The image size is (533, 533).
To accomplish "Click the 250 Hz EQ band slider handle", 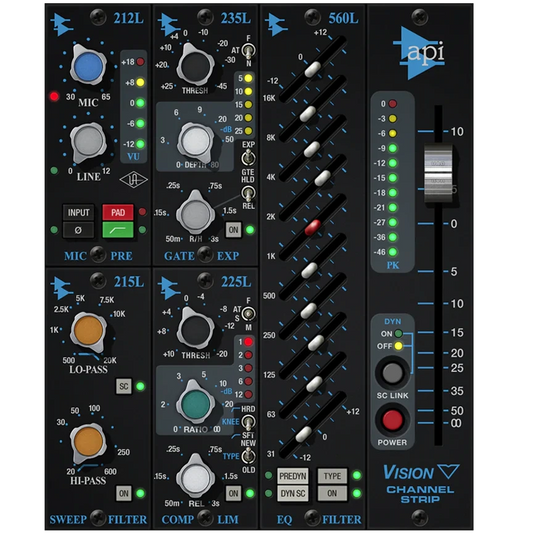I will [309, 311].
